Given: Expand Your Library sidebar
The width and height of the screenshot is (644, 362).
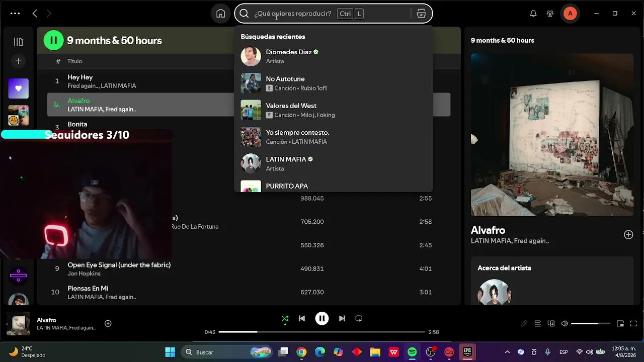Looking at the screenshot, I should click(x=18, y=42).
